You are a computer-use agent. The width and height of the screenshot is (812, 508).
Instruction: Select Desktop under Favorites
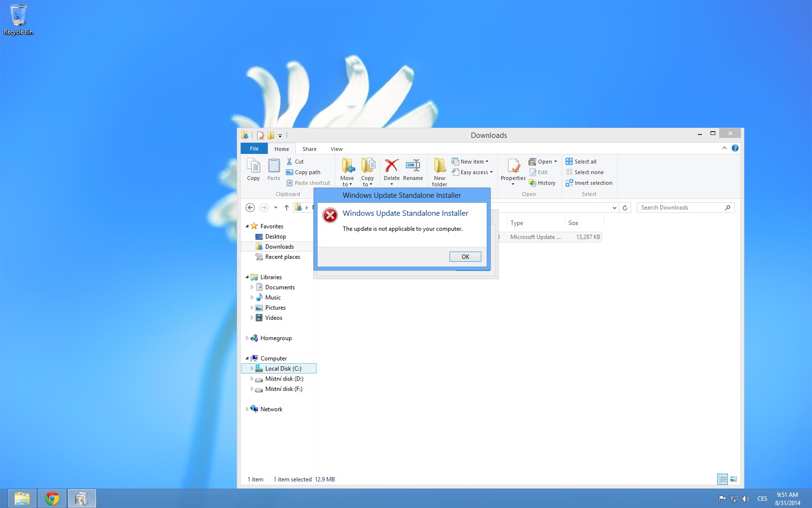click(275, 237)
